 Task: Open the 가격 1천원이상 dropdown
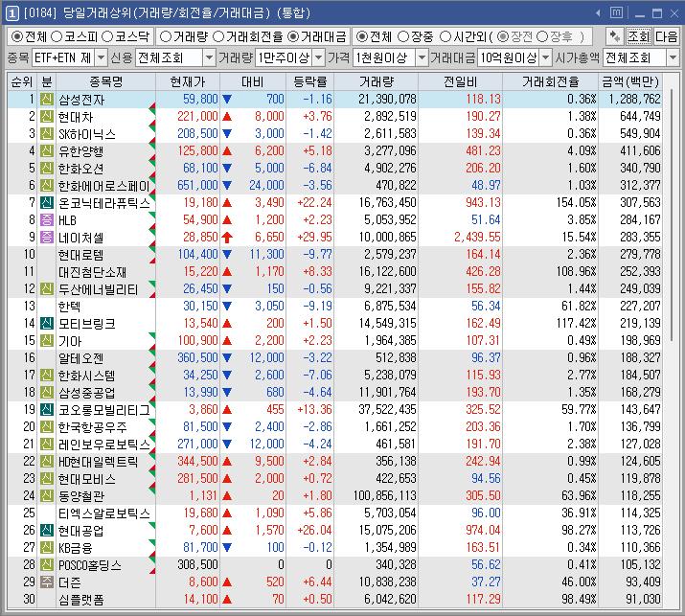(422, 57)
